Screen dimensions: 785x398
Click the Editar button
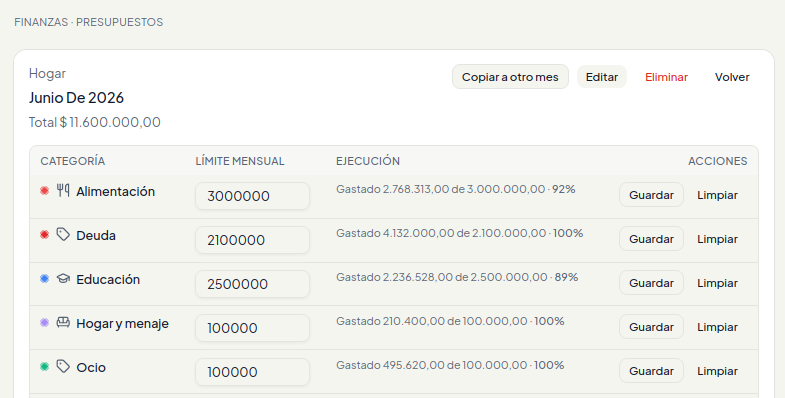(x=602, y=77)
